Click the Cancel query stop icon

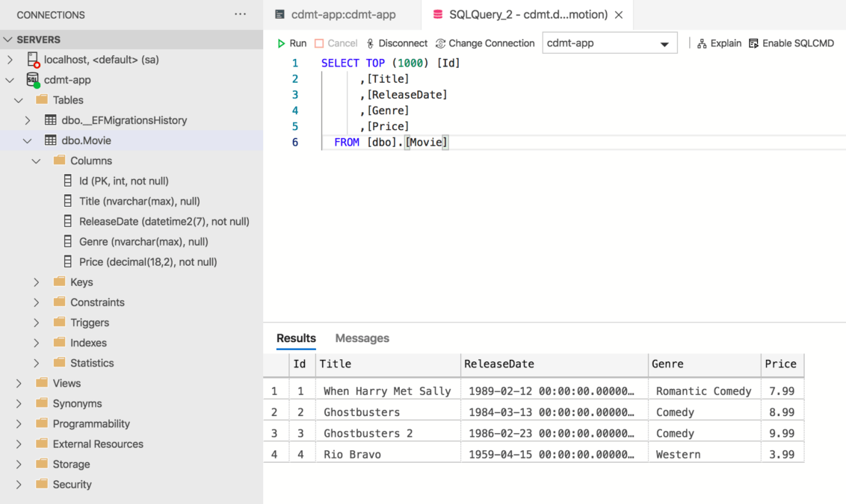click(319, 43)
